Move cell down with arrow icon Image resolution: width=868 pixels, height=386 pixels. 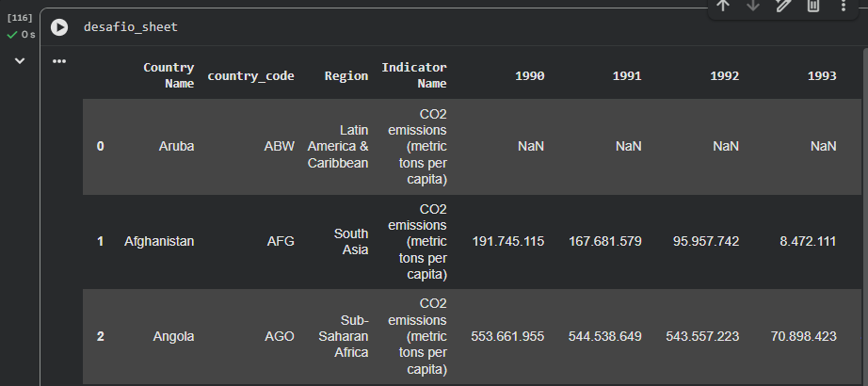tap(753, 6)
